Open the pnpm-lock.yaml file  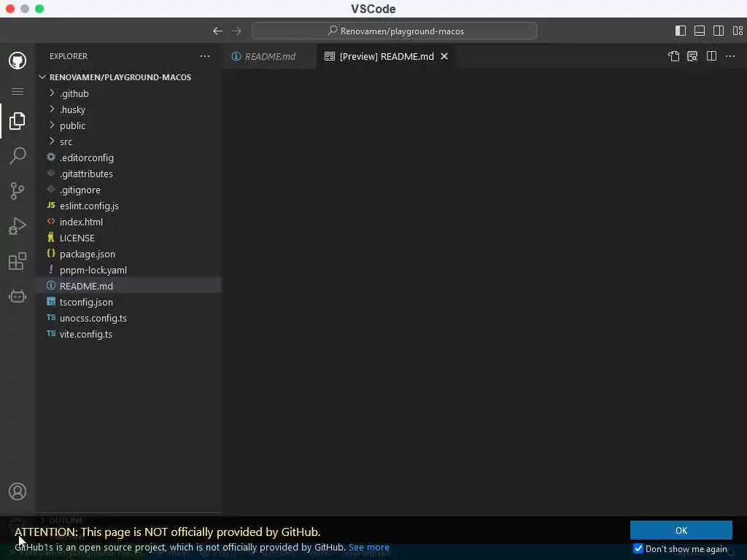[128, 270]
